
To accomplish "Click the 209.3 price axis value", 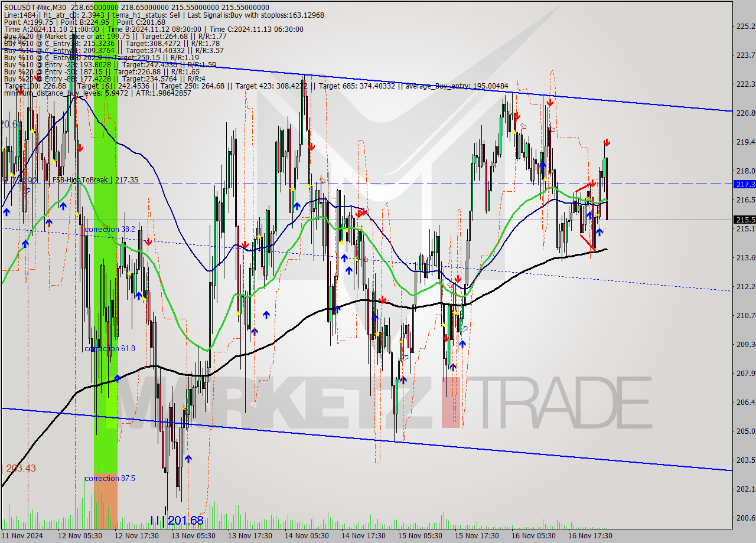I will pyautogui.click(x=745, y=344).
